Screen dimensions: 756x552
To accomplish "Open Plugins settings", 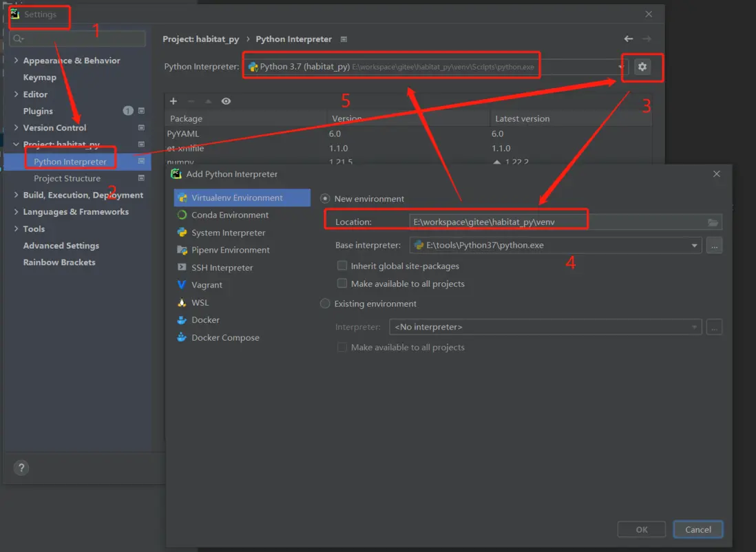I will point(38,111).
